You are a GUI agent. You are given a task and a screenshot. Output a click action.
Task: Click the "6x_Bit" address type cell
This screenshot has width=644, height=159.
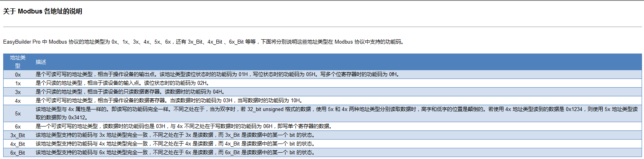(18, 153)
